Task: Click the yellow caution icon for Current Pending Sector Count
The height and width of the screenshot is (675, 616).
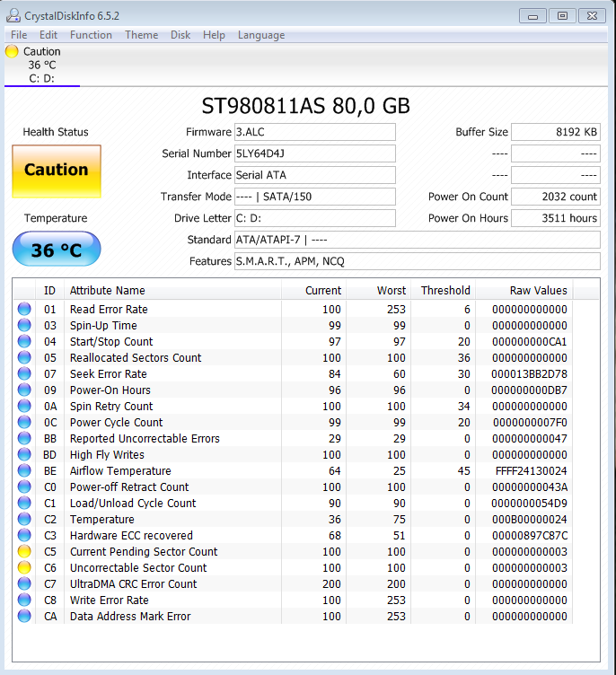Action: point(24,551)
